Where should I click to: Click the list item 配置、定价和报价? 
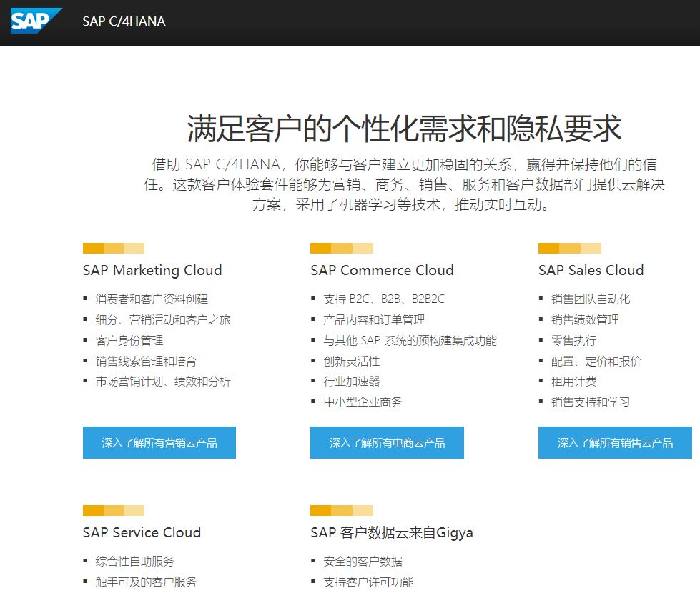click(596, 361)
